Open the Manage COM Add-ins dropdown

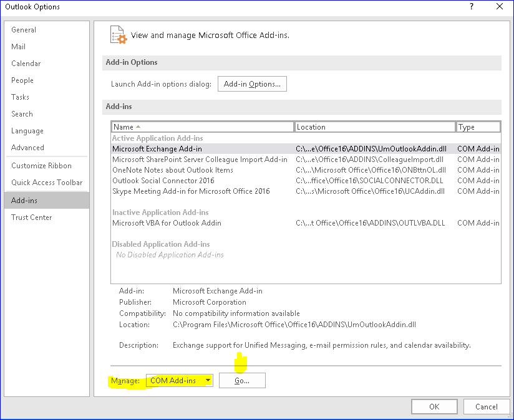tap(179, 380)
